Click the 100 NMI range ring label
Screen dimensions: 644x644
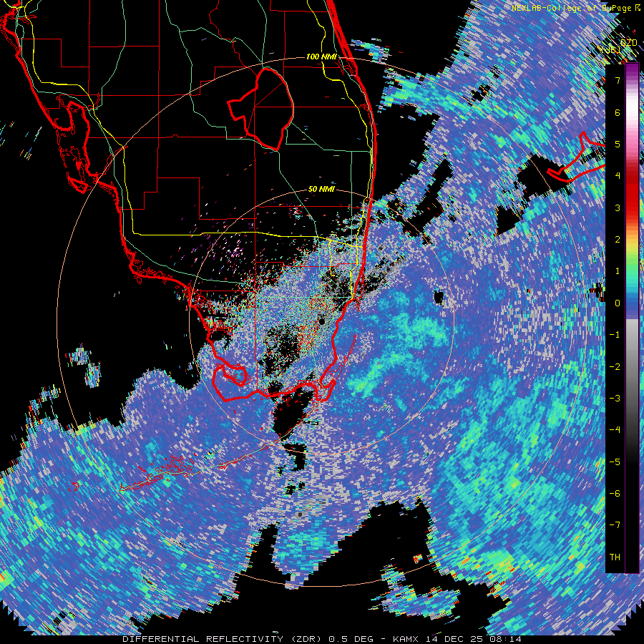[x=321, y=57]
